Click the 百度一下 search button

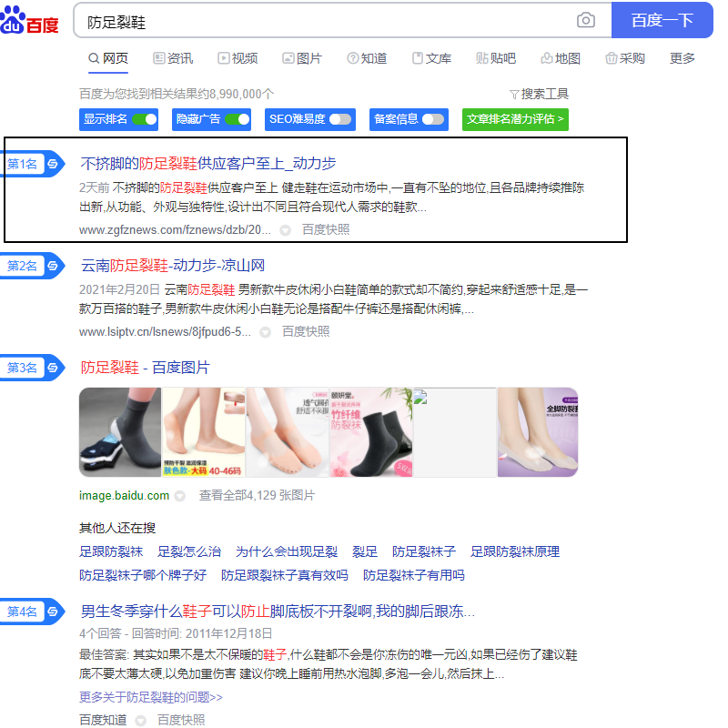coord(662,20)
